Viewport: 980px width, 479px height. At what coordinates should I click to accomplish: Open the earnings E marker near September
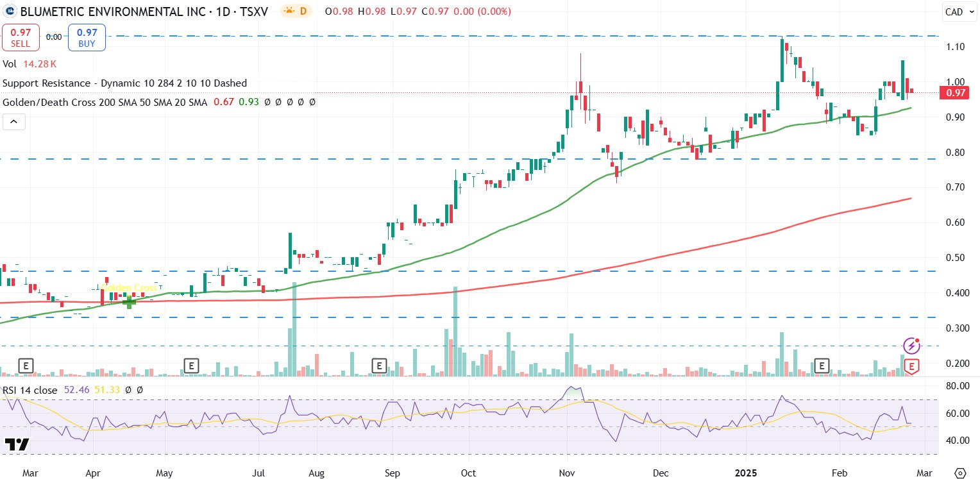pyautogui.click(x=380, y=366)
